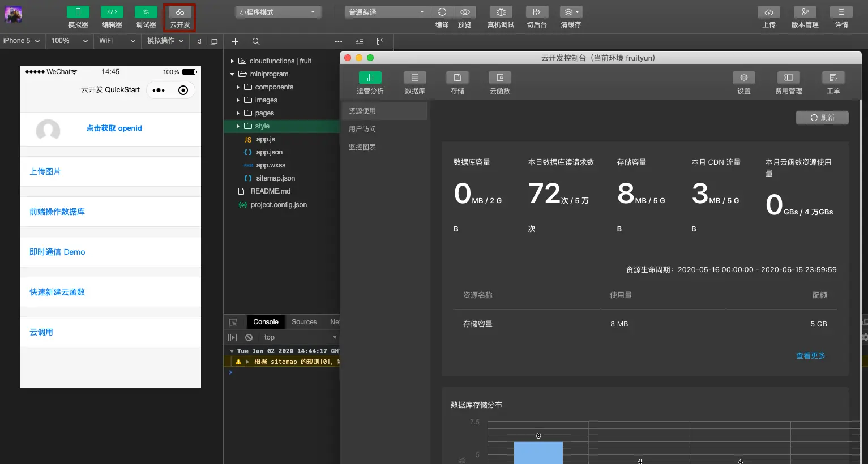The height and width of the screenshot is (464, 868).
Task: Toggle the console sidebar panel
Action: coord(232,337)
